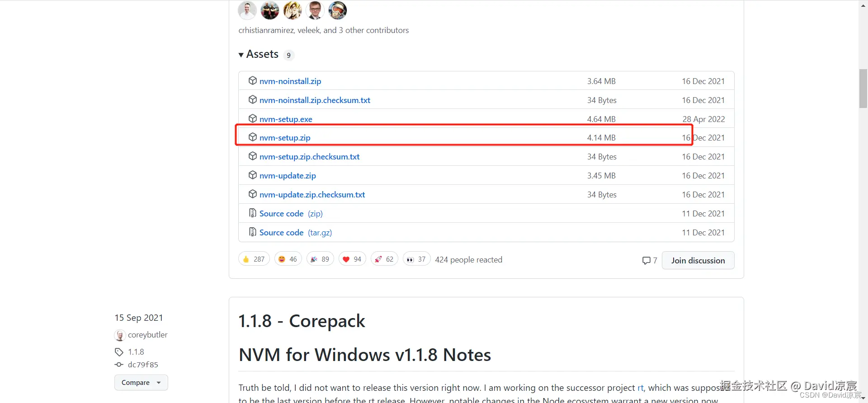Viewport: 868px width, 403px height.
Task: Click package icon beside nvm-update.zip.checksum.txt
Action: 253,194
